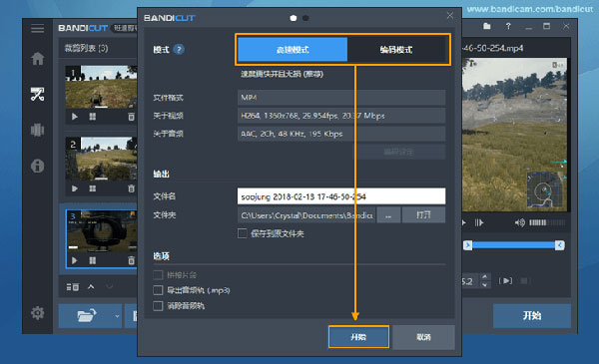Viewport: 599px width, 364px height.
Task: Click the grid icon under segment 2
Action: tap(93, 188)
